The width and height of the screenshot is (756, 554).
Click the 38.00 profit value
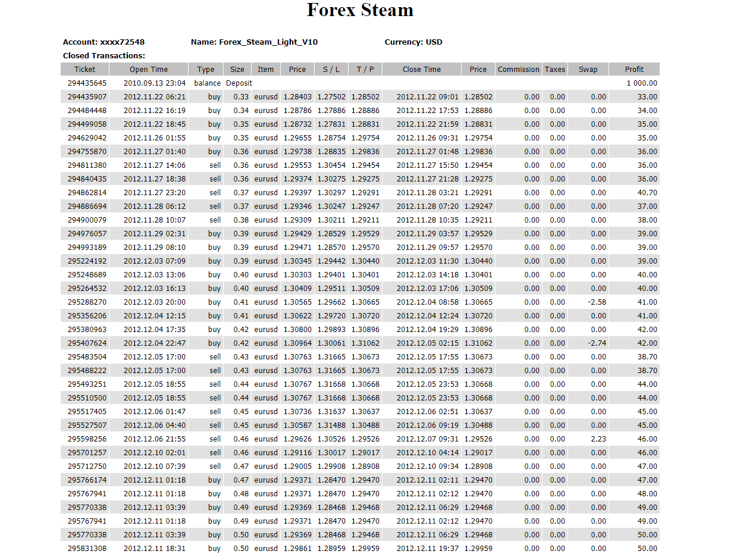[x=647, y=220]
